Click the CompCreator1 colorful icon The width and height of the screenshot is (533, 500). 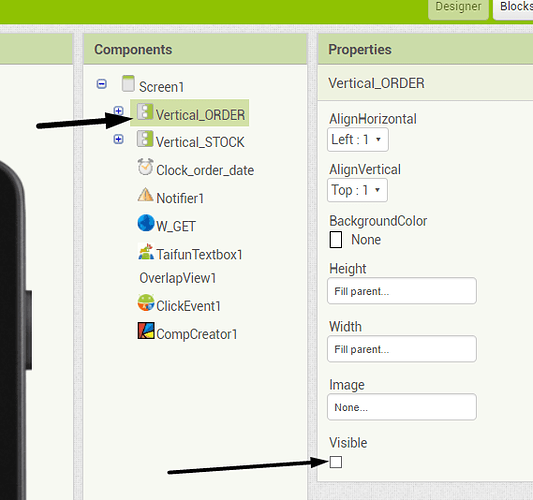pyautogui.click(x=146, y=331)
